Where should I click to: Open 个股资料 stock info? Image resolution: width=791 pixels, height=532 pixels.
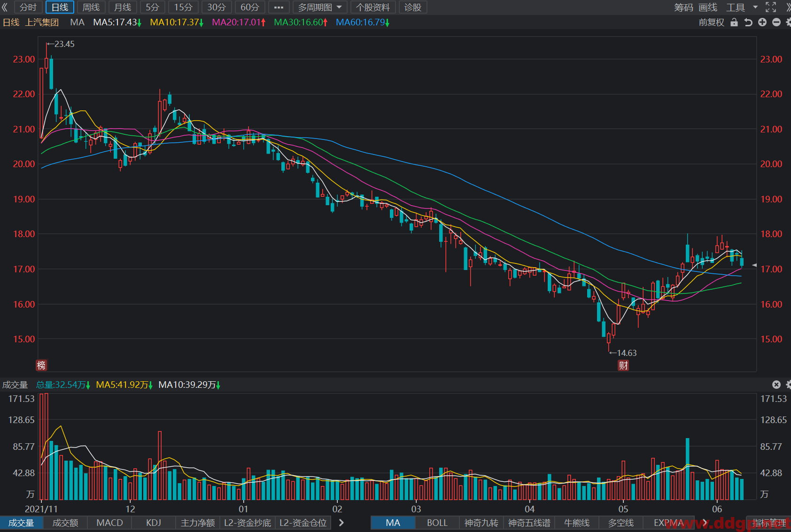coord(373,7)
